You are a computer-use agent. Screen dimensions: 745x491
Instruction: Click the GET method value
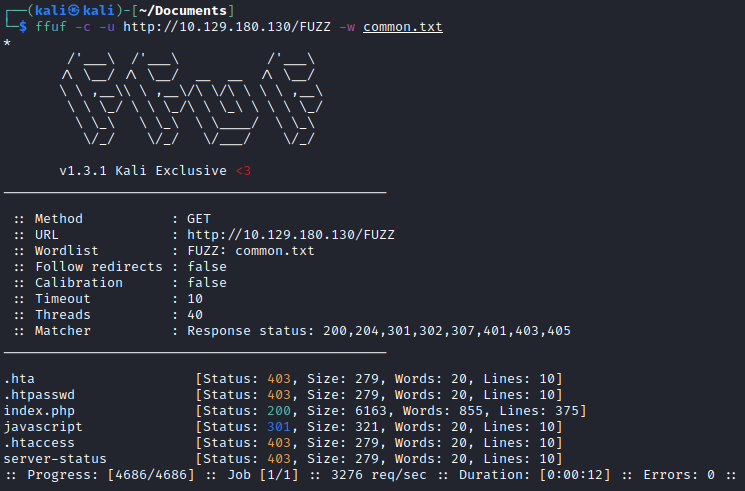click(x=199, y=219)
